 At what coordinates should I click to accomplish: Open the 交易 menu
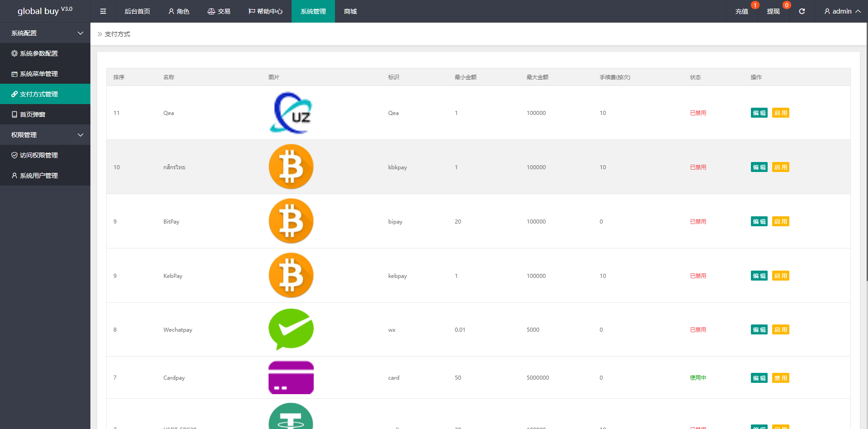point(219,11)
